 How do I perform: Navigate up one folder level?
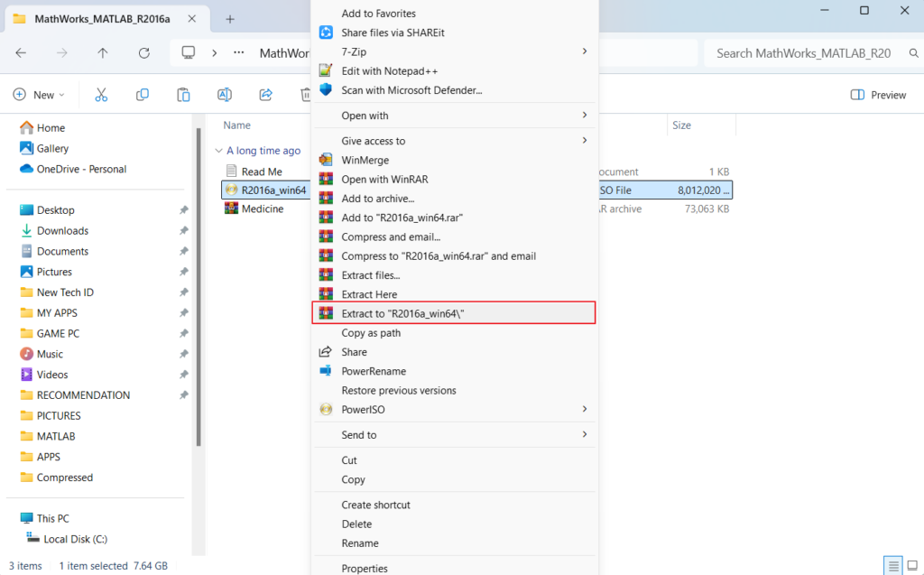click(x=102, y=52)
